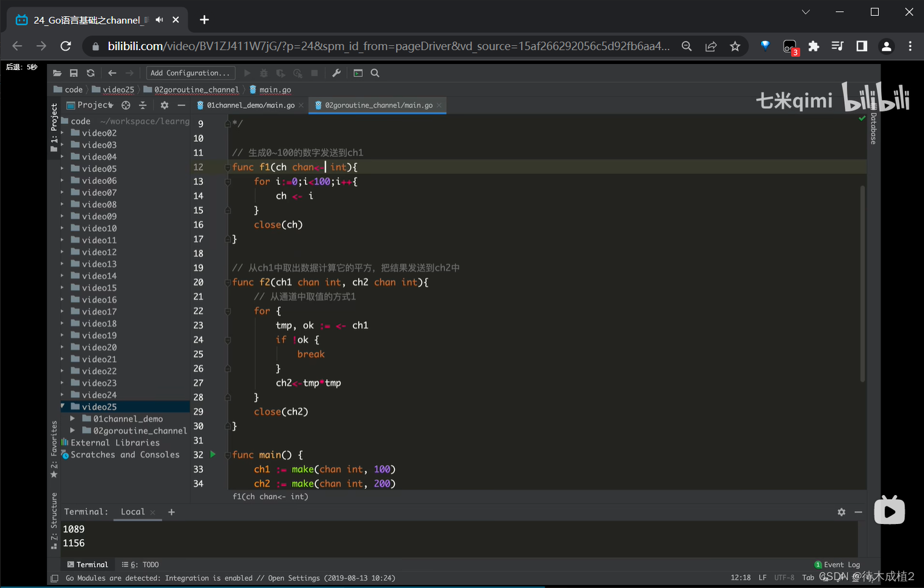Click the Synchronize refresh icon in IDE toolbar
Viewport: 924px width, 588px height.
[91, 73]
